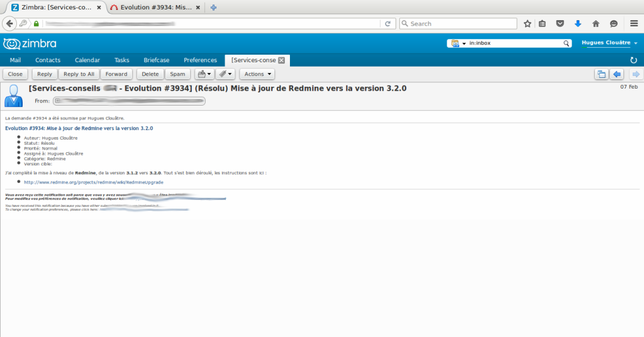This screenshot has height=337, width=644.
Task: Go to next message arrow
Action: point(636,74)
